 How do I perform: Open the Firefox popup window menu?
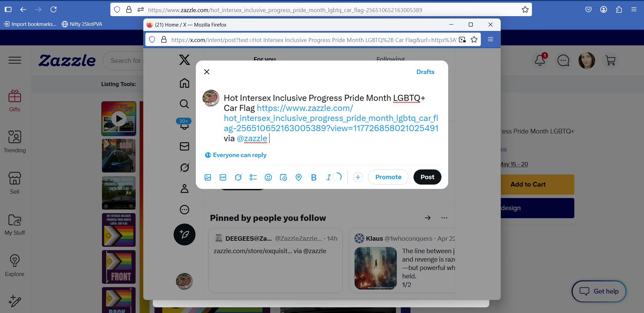pyautogui.click(x=491, y=39)
